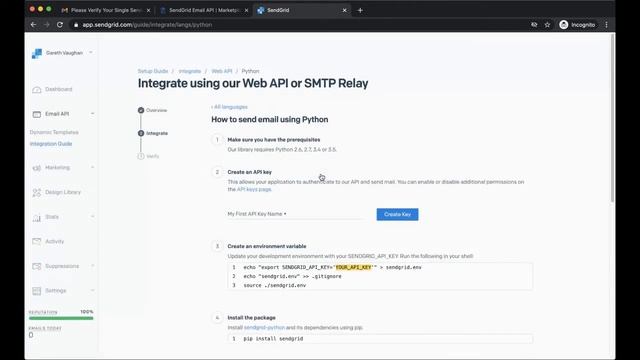
Task: Click the Design Library icon
Action: coord(37,193)
